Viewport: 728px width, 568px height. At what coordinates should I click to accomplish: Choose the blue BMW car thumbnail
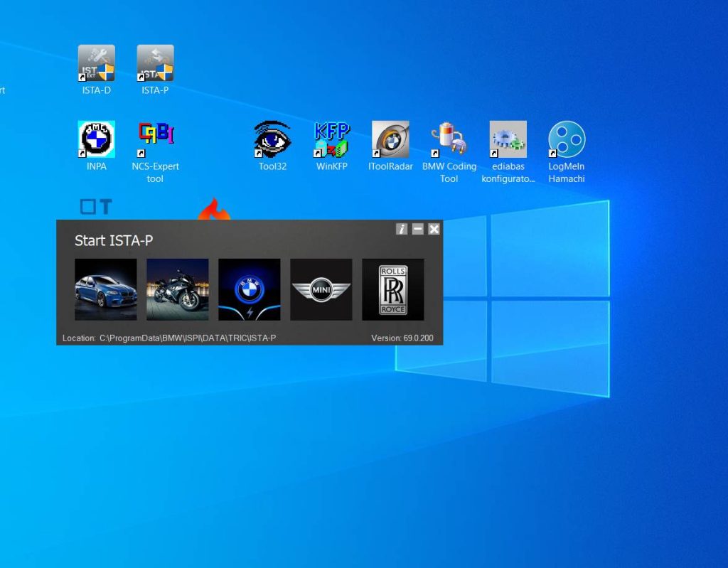coord(106,289)
